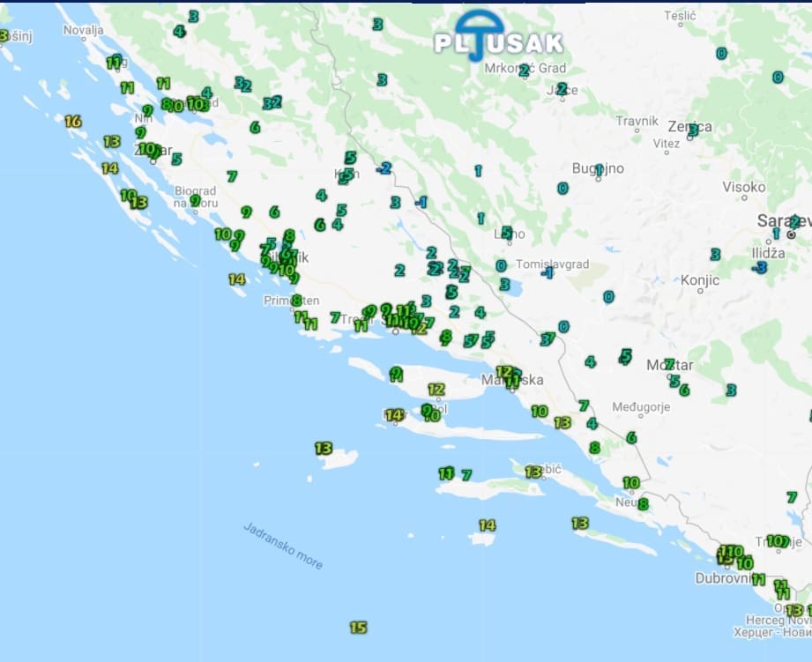Select the southernmost 14 marker at sea

[x=487, y=525]
